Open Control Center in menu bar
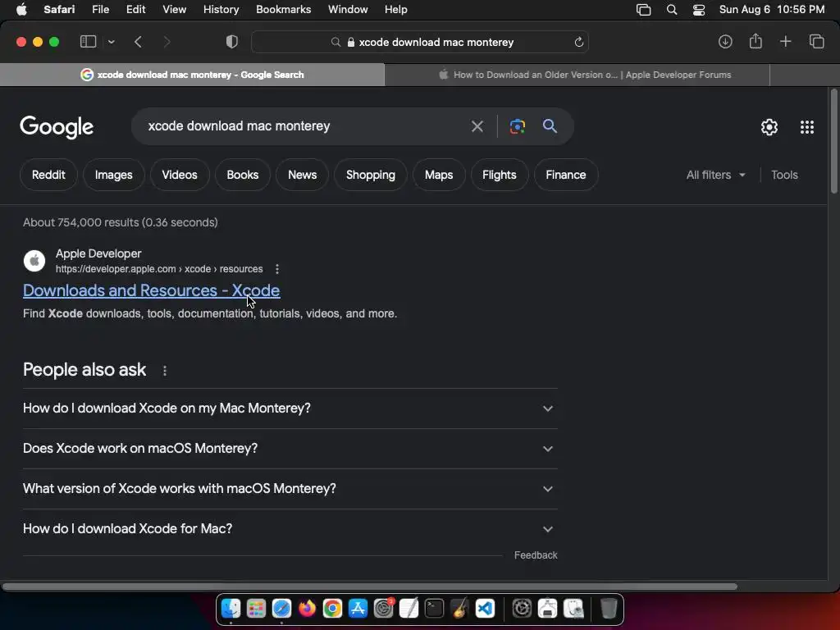840x630 pixels. (699, 10)
